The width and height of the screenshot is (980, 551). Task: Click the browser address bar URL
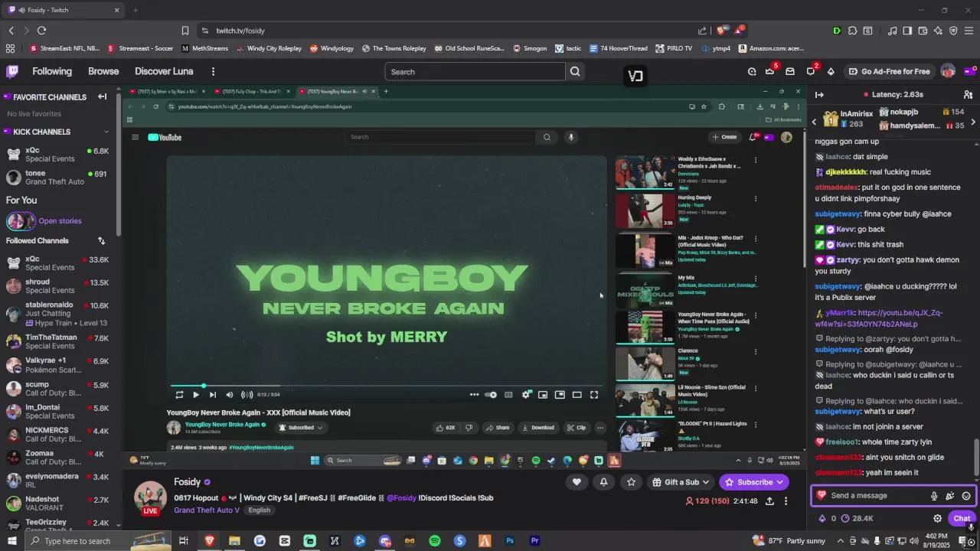[x=240, y=31]
